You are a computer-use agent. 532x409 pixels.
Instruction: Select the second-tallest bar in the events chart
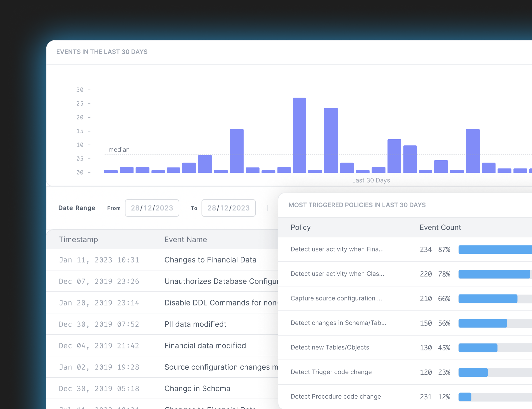coord(331,140)
